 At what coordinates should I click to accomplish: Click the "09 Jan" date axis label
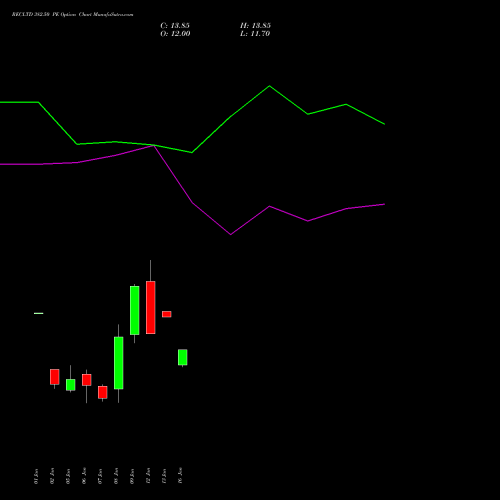[x=132, y=476]
